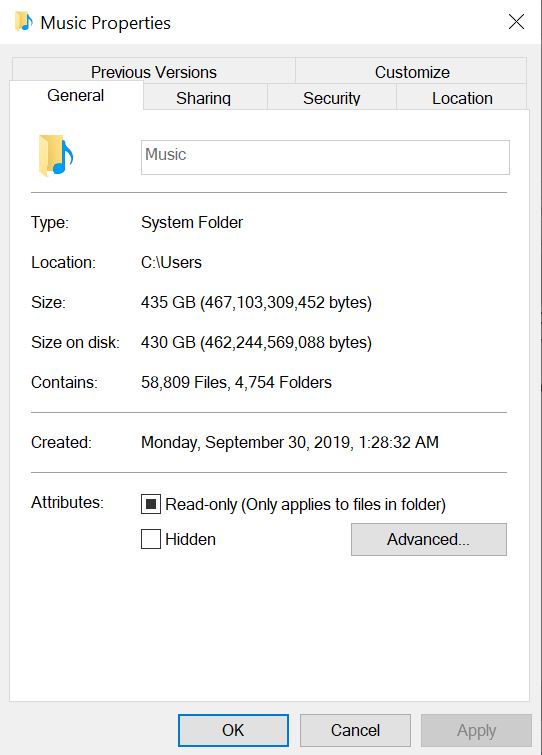Click the Music folder name field
The image size is (542, 755).
coord(325,157)
